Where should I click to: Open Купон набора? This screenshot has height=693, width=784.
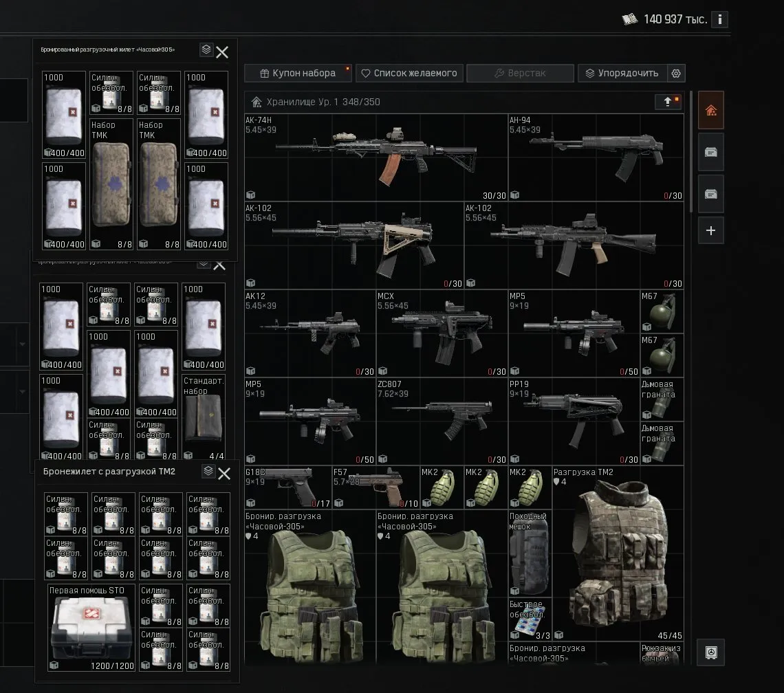(x=298, y=73)
